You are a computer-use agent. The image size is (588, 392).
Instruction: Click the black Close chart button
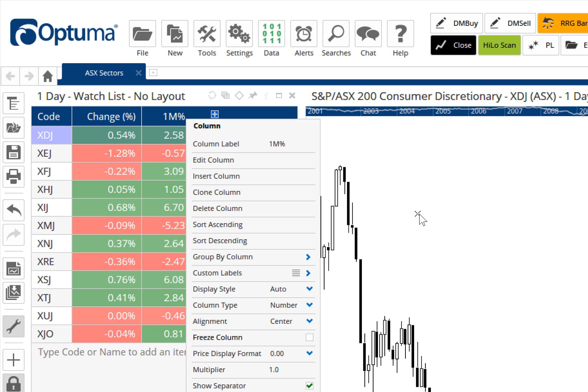tap(453, 45)
